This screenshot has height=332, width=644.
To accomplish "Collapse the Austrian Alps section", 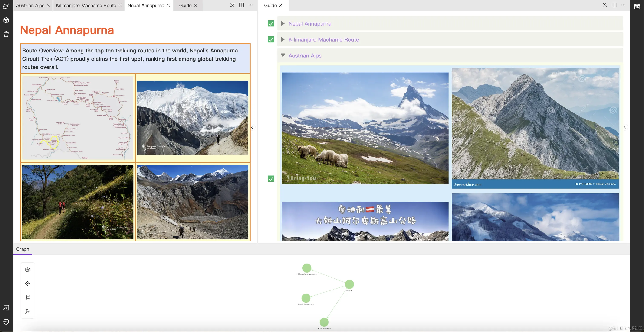I will point(283,55).
